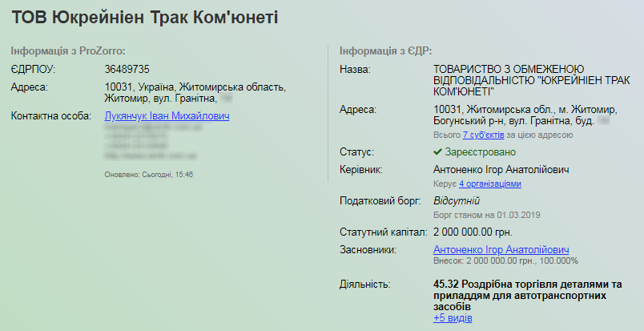This screenshot has height=331, width=644.
Task: Expand the "+5 видів" activities list
Action: click(453, 318)
